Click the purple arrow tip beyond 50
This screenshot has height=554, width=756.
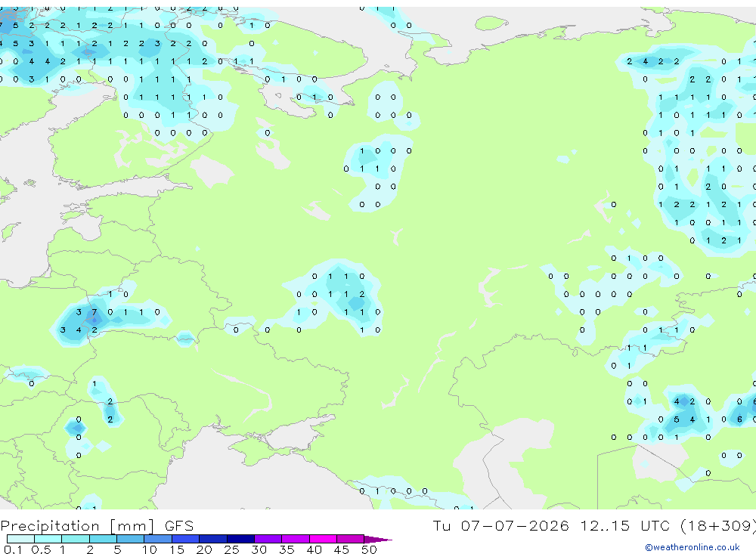pyautogui.click(x=378, y=539)
